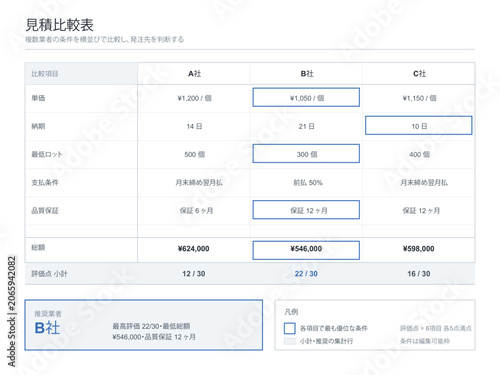Click the subtitle under 見積比較表

click(104, 39)
